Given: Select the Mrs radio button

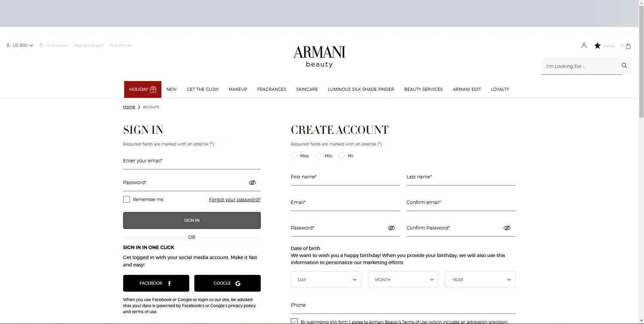Looking at the screenshot, I should click(x=318, y=156).
